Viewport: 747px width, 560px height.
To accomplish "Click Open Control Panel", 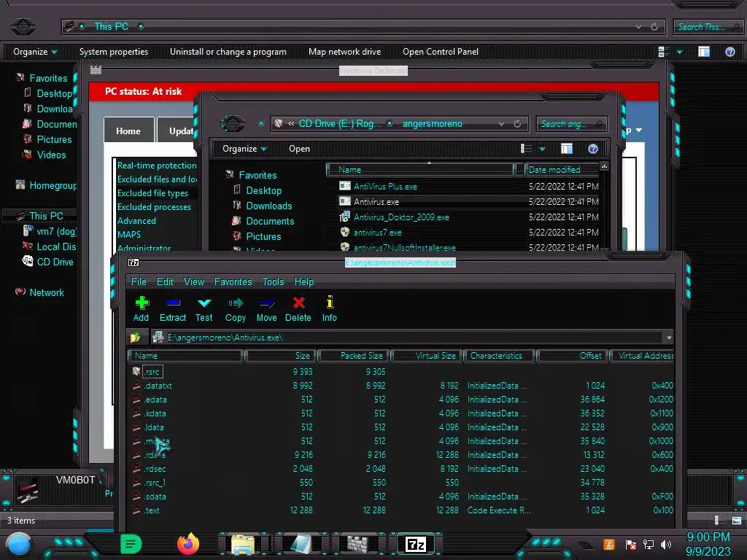I will click(440, 52).
